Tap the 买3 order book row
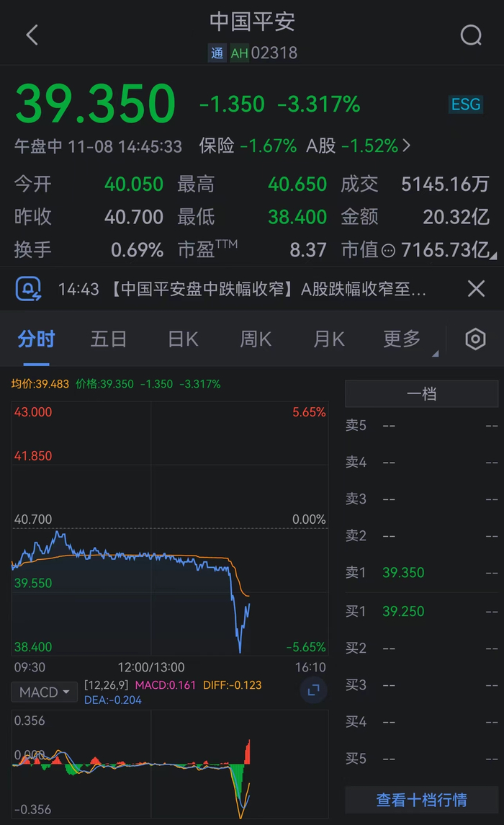 (x=421, y=685)
